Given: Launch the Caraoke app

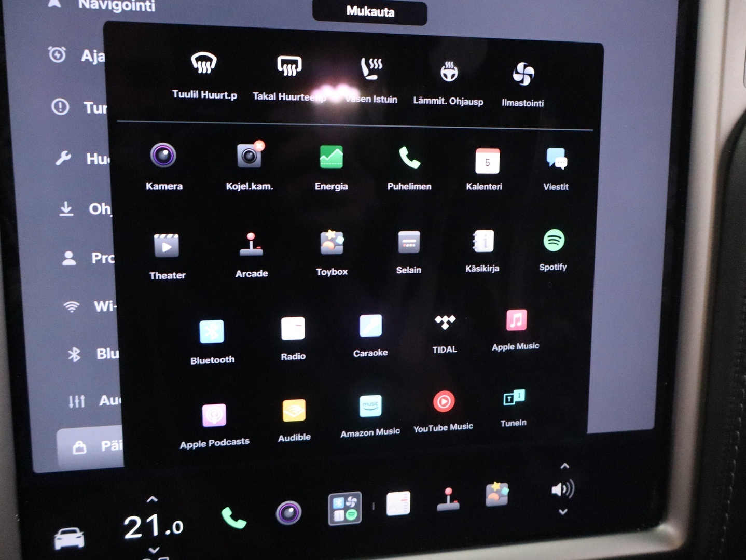Looking at the screenshot, I should (370, 336).
